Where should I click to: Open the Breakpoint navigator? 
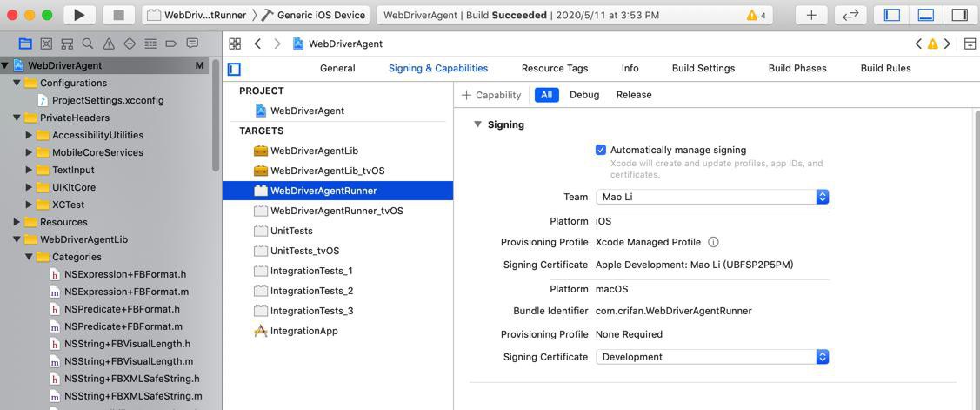pos(171,44)
